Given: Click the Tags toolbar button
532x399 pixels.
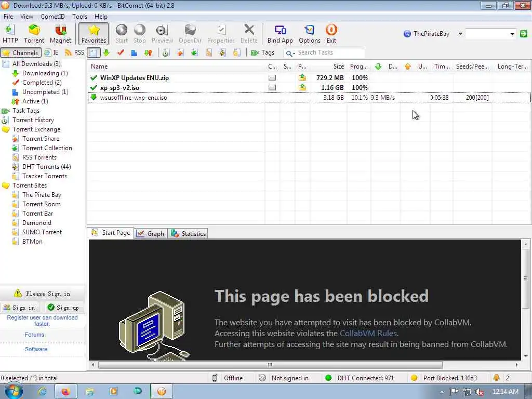Looking at the screenshot, I should [262, 52].
